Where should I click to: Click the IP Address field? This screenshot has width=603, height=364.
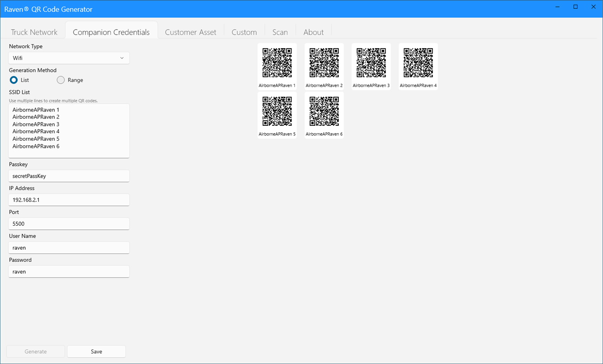[69, 200]
